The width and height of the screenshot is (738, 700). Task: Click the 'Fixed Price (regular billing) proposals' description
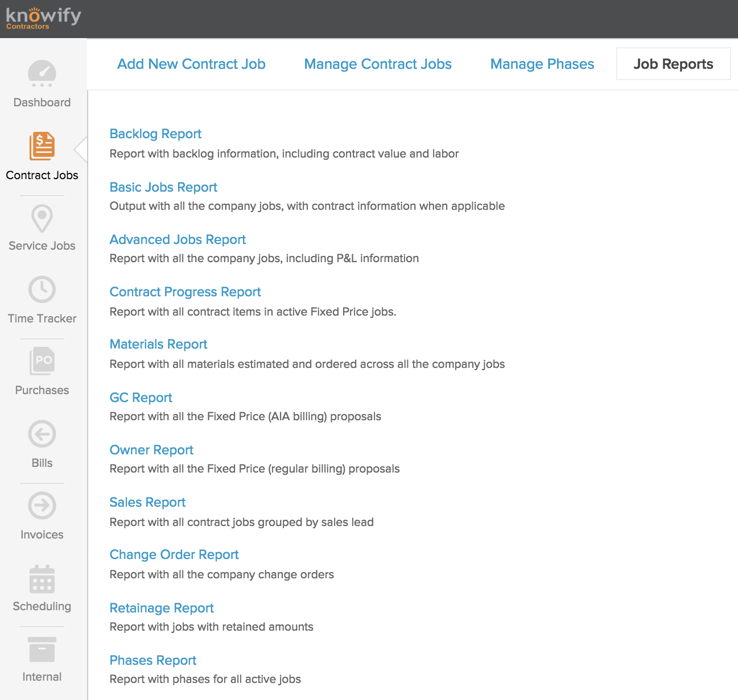tap(254, 469)
